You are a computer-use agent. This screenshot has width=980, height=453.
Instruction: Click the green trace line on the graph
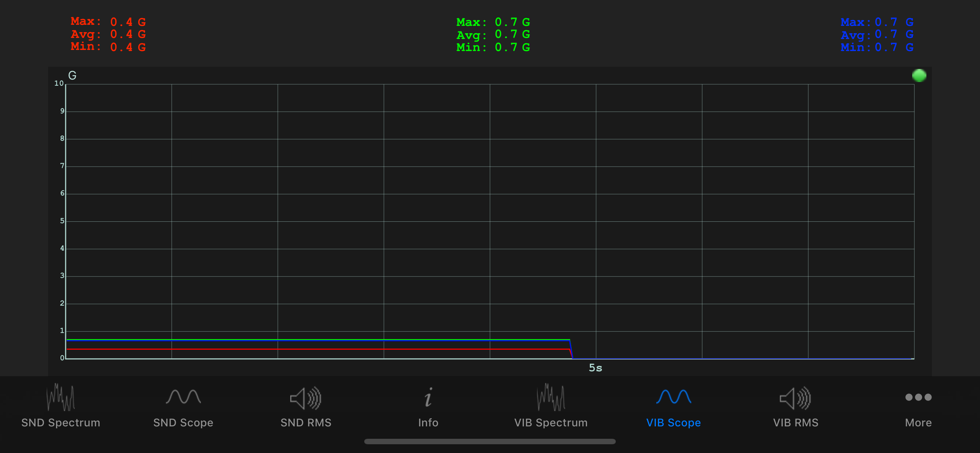[318, 339]
